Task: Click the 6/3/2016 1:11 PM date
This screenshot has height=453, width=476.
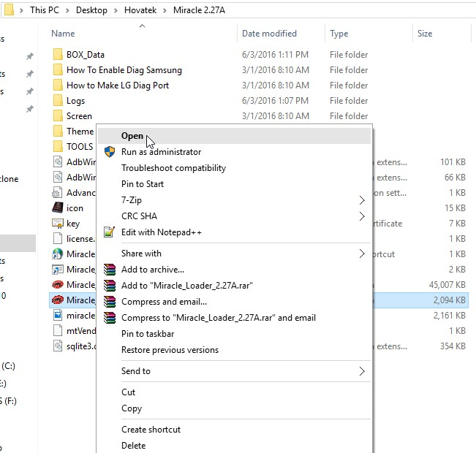Action: click(275, 55)
